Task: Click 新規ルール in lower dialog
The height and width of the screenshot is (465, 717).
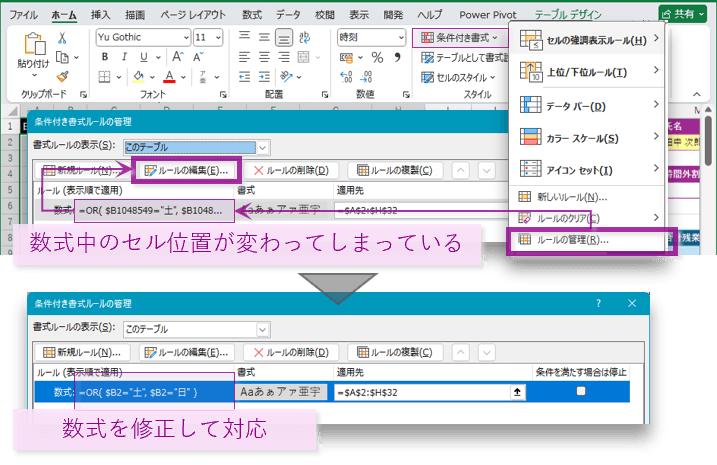Action: [x=82, y=353]
